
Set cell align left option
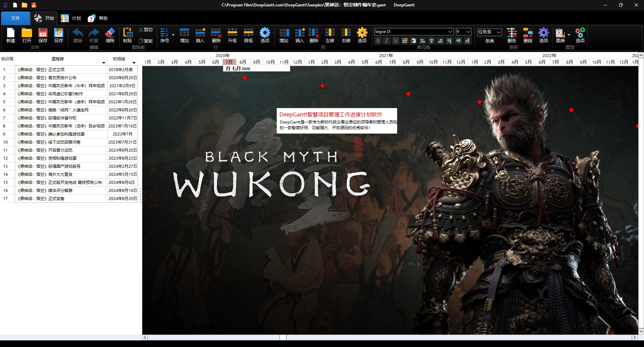click(423, 41)
